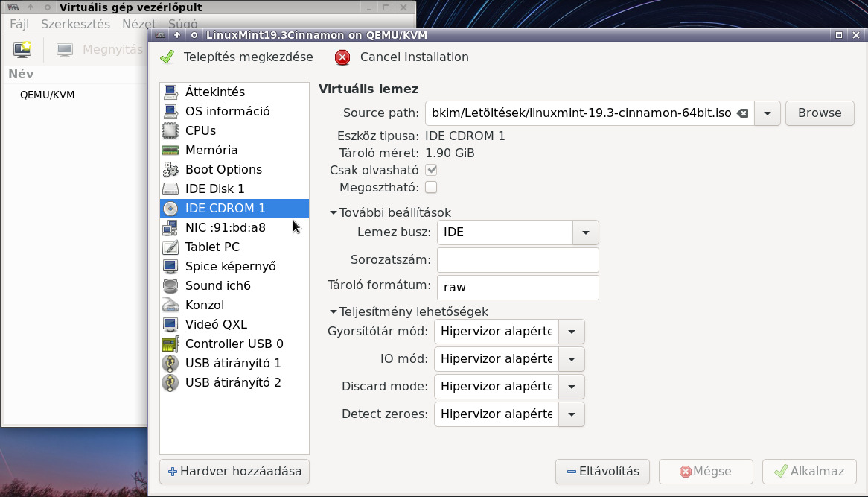Click Megnyitás monitor icon in manager window
The image size is (868, 497).
(65, 50)
